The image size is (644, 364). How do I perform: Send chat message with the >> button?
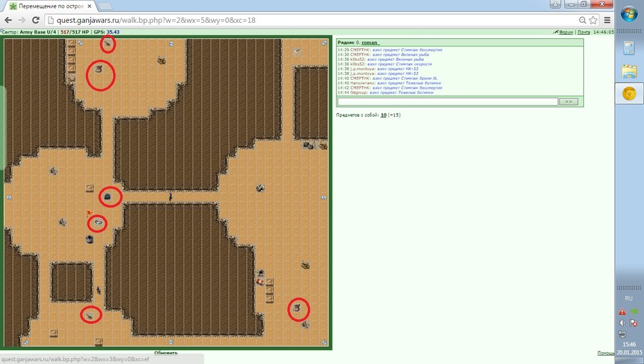(569, 101)
